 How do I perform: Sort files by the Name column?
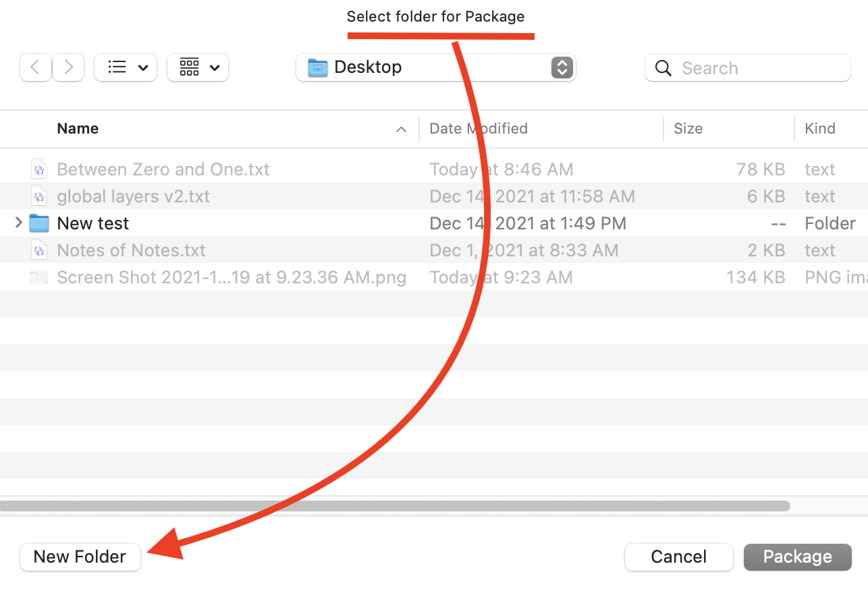pos(78,129)
